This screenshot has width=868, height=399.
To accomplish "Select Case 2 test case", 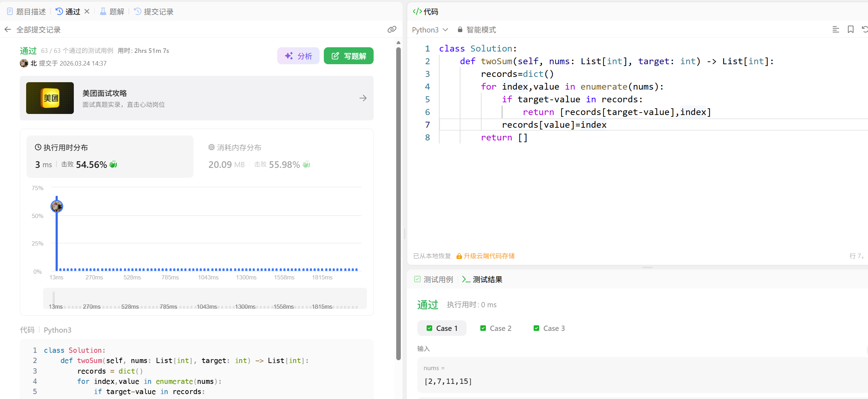I will click(x=495, y=328).
